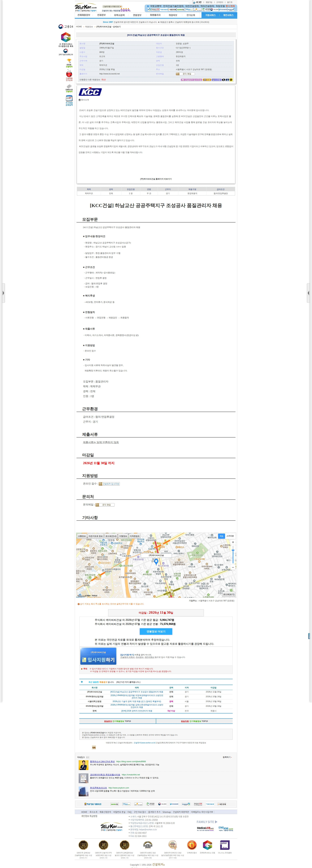Toggle 교통정보 overlay on map
This screenshot has height=868, width=312.
pyautogui.click(x=82, y=536)
